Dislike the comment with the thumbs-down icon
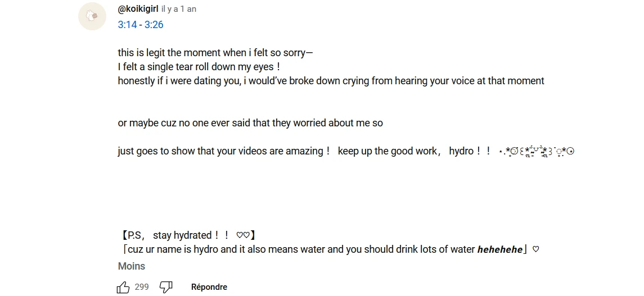This screenshot has width=644, height=296. coord(166,288)
